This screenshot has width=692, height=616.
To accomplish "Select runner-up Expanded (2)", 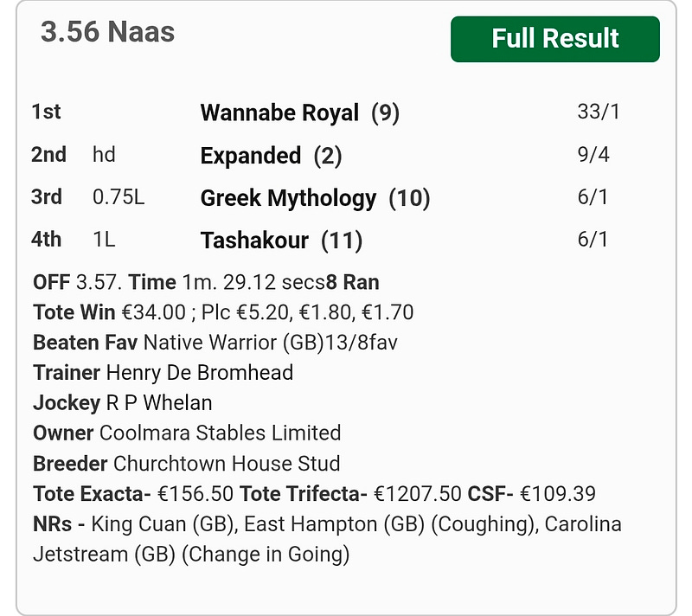I will point(271,156).
